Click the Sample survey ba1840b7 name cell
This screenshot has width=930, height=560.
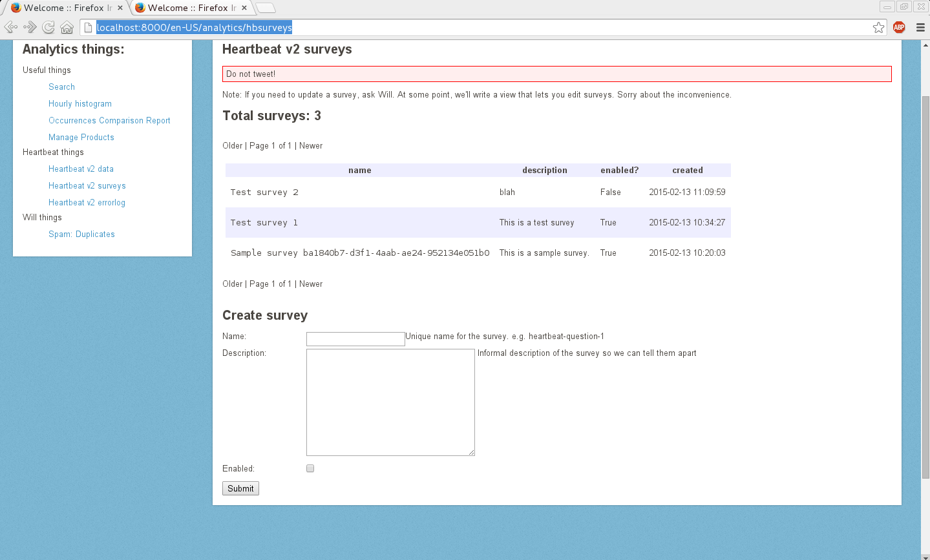click(x=360, y=253)
